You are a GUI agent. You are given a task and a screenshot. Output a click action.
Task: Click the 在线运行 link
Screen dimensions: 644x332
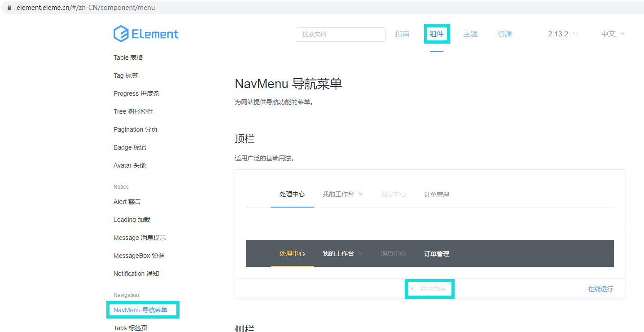point(600,289)
